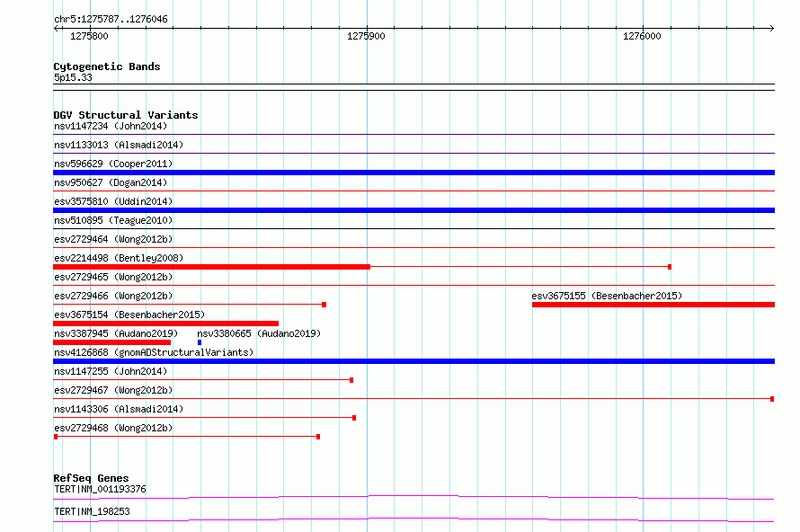Click ruler position 1275900
Viewport: 800px width, 532px height.
click(x=366, y=36)
